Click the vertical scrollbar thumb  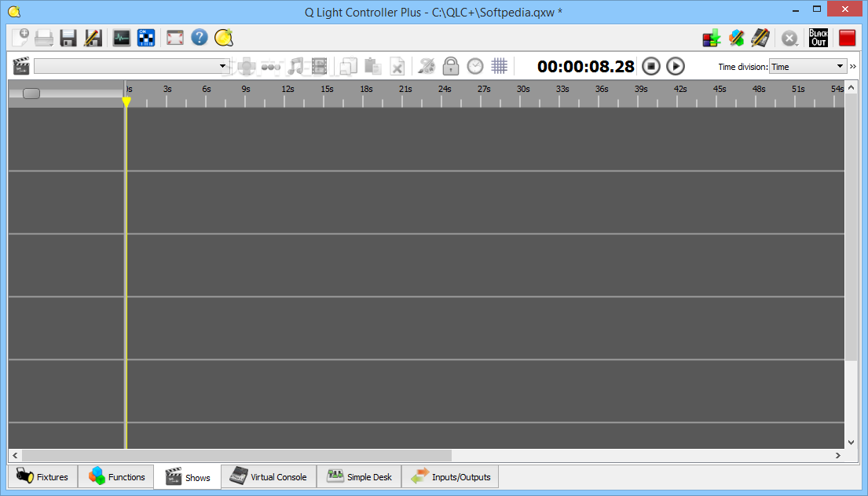point(852,226)
